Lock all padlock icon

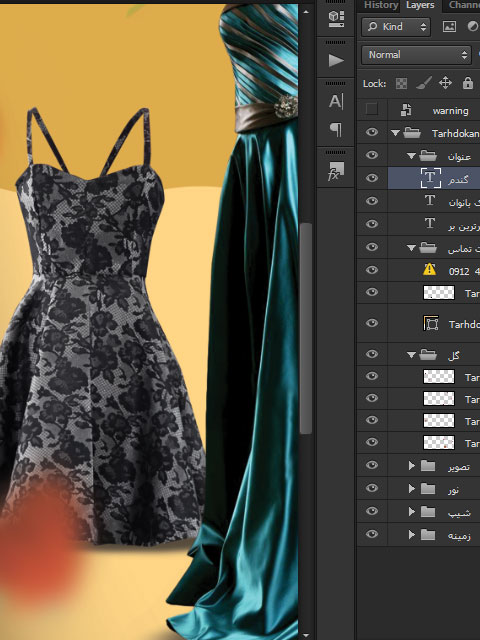pyautogui.click(x=468, y=83)
